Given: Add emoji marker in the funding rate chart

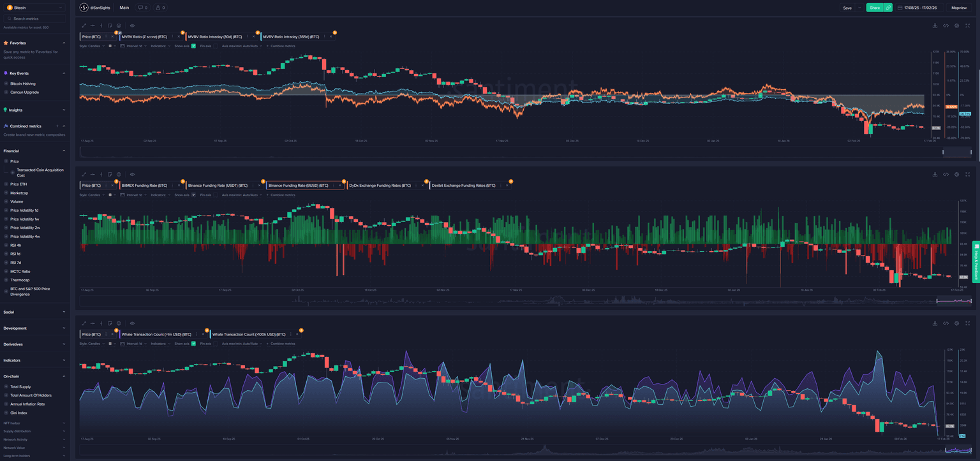Looking at the screenshot, I should [119, 174].
